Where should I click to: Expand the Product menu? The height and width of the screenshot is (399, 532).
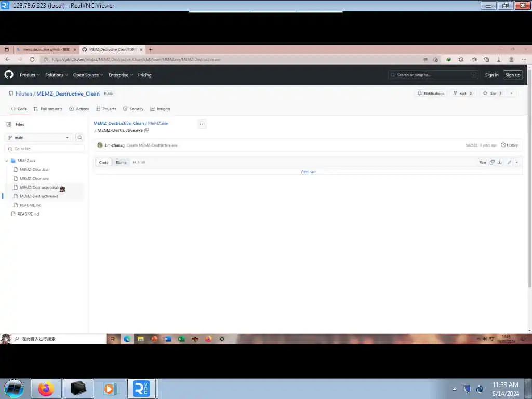click(x=30, y=75)
